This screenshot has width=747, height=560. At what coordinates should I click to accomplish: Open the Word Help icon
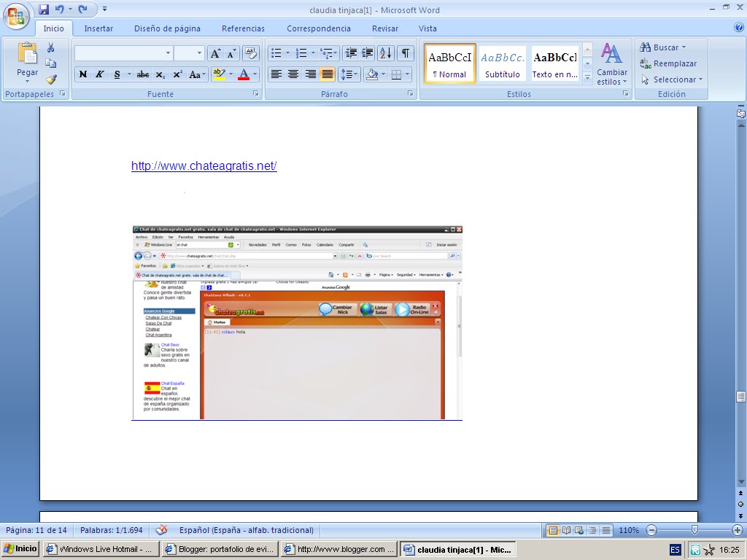739,27
